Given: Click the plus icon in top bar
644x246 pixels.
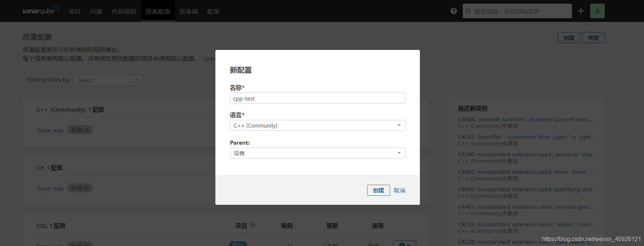Looking at the screenshot, I should click(581, 11).
